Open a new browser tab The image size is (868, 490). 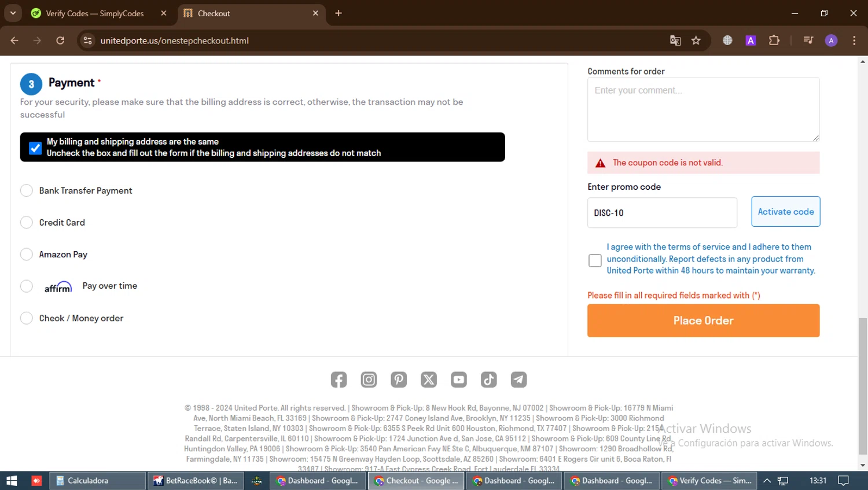click(339, 13)
